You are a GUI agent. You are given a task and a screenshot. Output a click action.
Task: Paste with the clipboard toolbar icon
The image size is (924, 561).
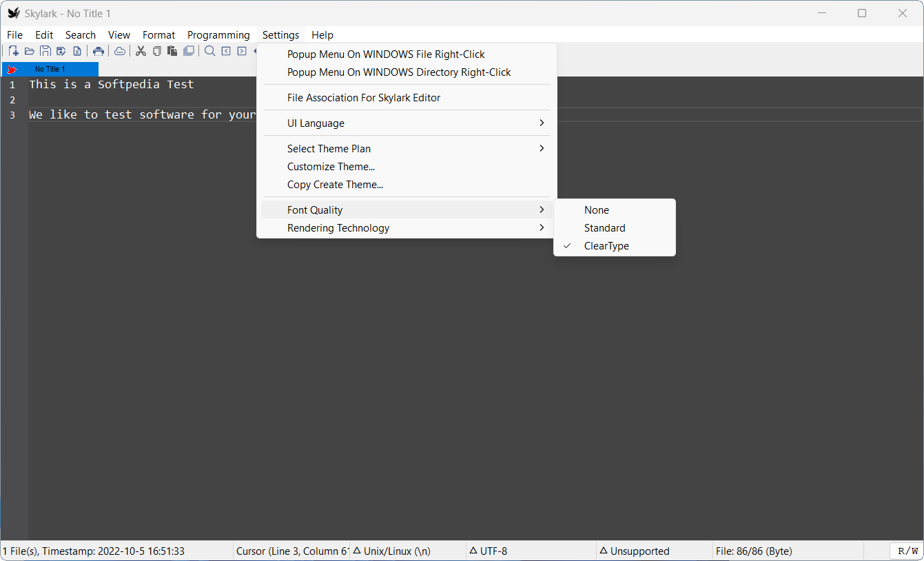[172, 51]
